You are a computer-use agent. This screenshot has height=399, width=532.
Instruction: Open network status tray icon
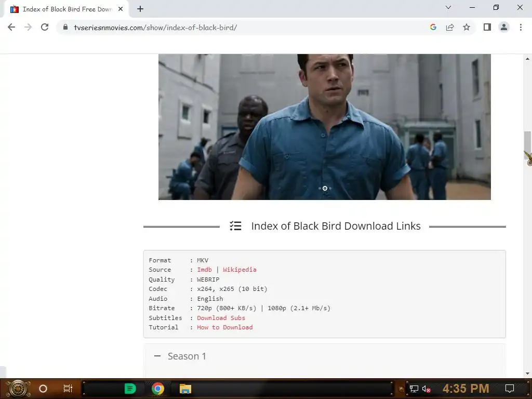tap(414, 389)
